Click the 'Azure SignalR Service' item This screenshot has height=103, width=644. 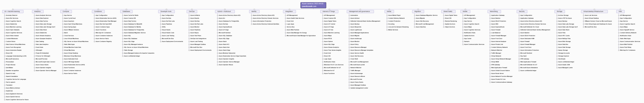[x=627, y=30]
